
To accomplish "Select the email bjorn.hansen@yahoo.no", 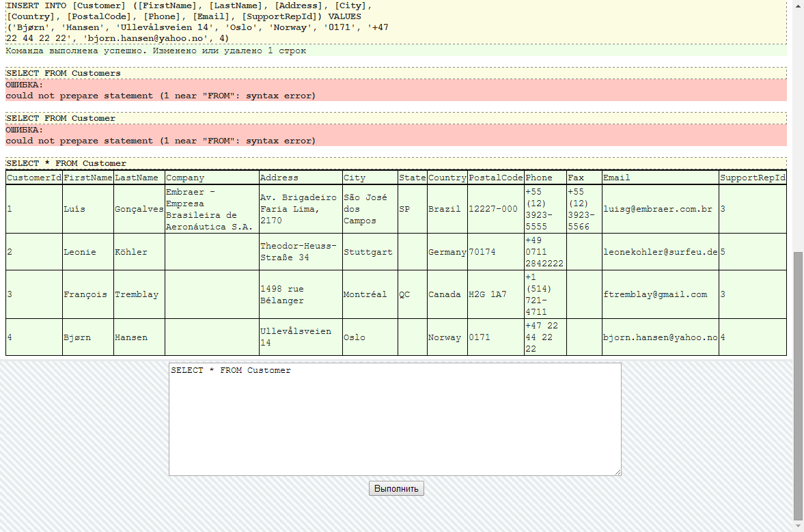I will 658,337.
